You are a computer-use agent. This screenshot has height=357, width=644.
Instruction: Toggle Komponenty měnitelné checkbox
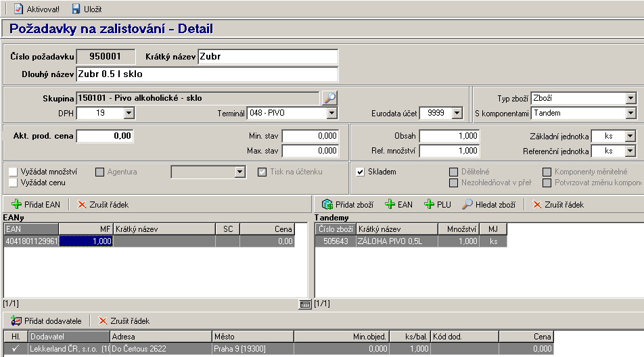[547, 172]
